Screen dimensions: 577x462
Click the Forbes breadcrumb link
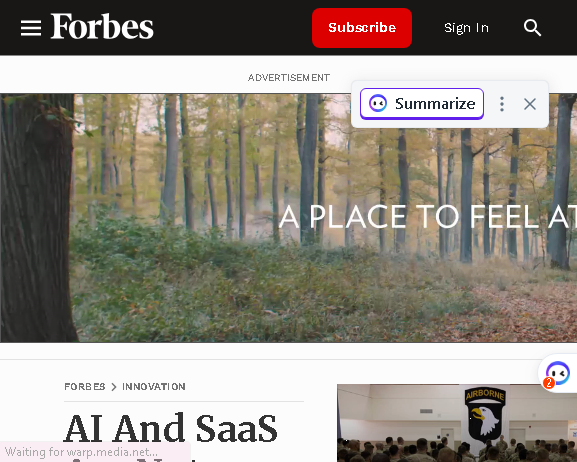85,387
